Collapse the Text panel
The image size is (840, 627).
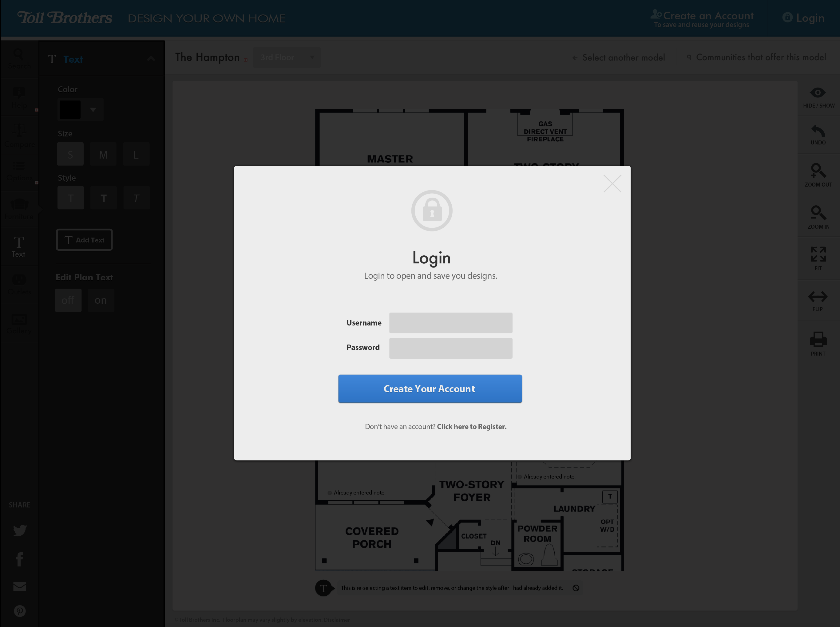(x=151, y=58)
